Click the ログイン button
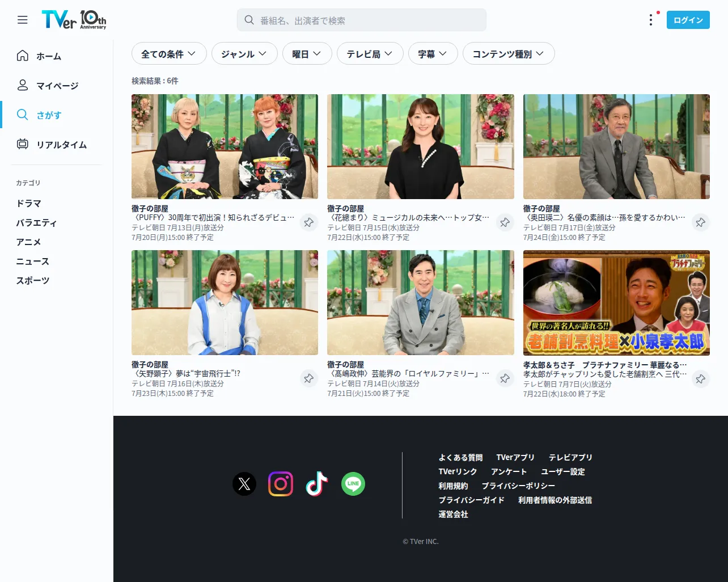728x582 pixels. (x=688, y=20)
